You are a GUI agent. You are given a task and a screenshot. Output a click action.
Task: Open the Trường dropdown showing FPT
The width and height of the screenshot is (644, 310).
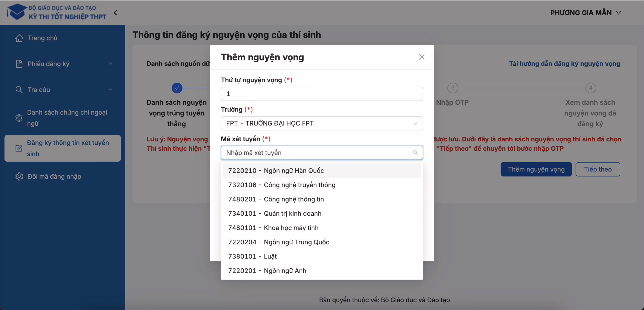(x=322, y=123)
